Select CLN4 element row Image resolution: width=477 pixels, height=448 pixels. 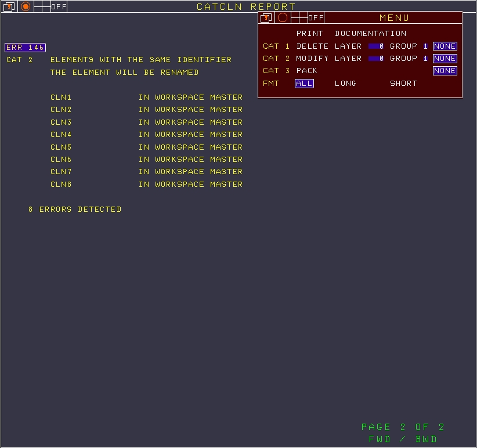point(146,135)
